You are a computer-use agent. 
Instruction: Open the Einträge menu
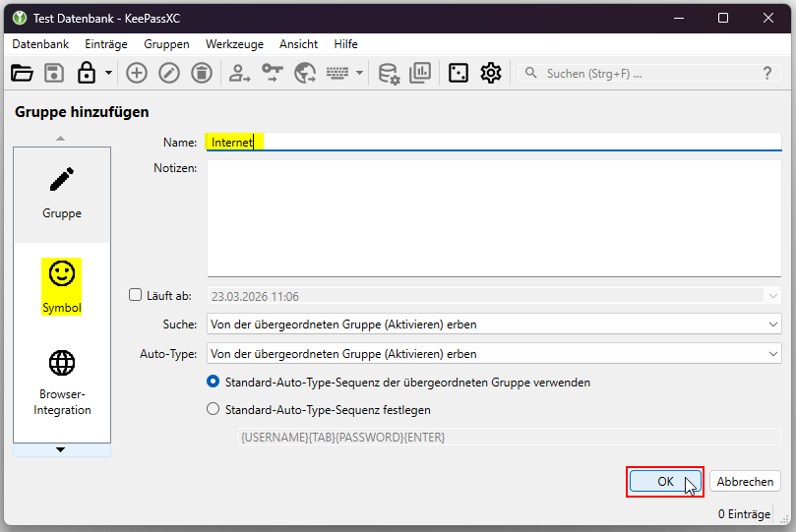pos(106,44)
